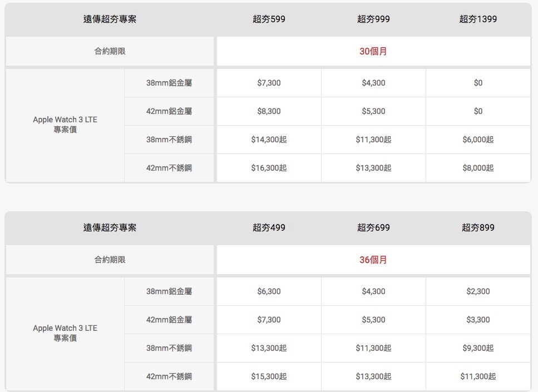Click the $16,300起 price cell
The height and width of the screenshot is (392, 538).
click(269, 168)
